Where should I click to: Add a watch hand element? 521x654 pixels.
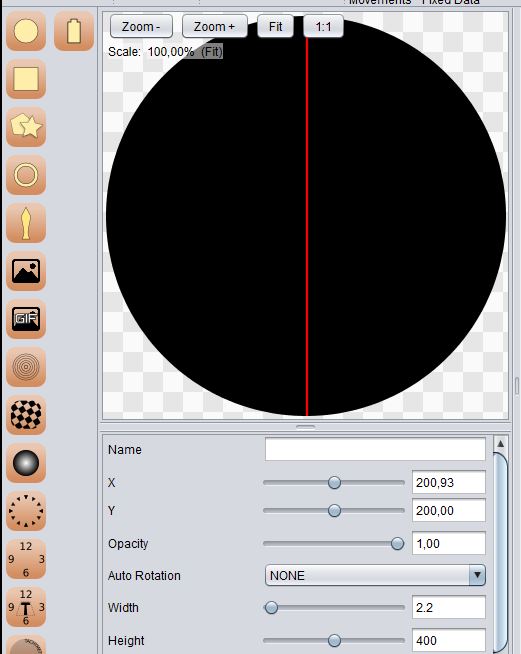click(26, 223)
